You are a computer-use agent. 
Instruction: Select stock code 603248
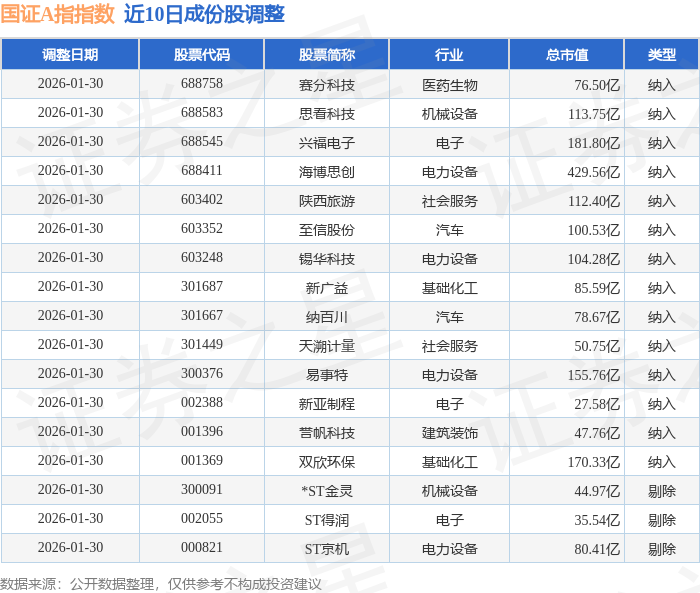[x=202, y=258]
